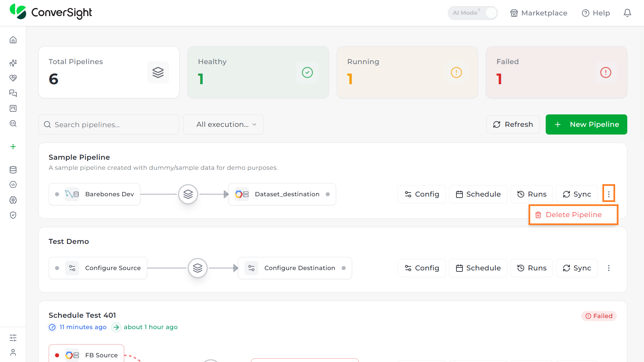Toggle the AI Mode switch
The image size is (644, 362).
pos(473,13)
